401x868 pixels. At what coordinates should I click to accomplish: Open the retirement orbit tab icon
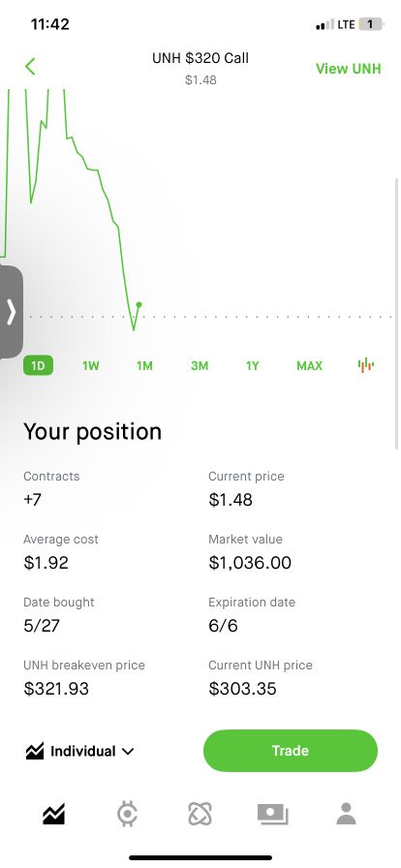(200, 815)
